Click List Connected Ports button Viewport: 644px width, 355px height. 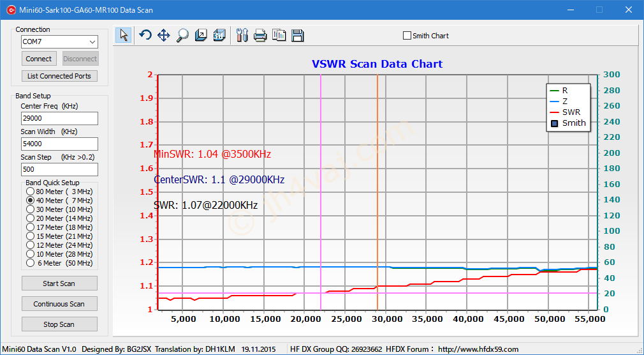[59, 76]
